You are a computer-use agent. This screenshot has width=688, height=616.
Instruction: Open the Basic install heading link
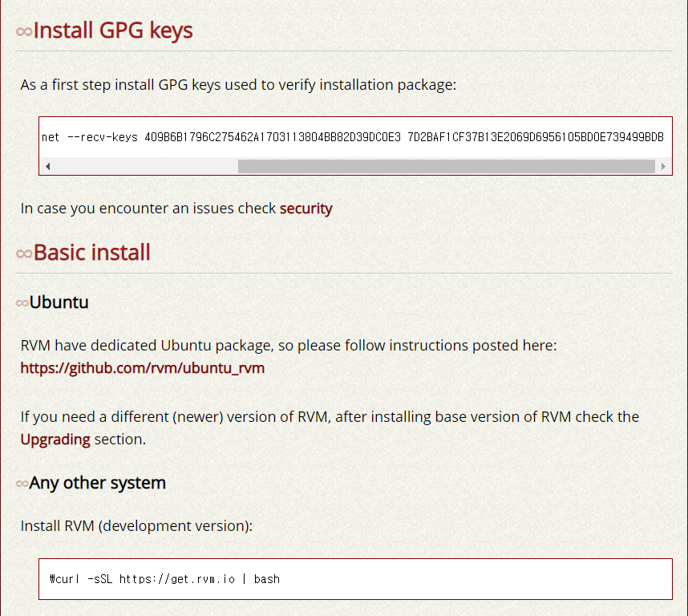tap(92, 253)
